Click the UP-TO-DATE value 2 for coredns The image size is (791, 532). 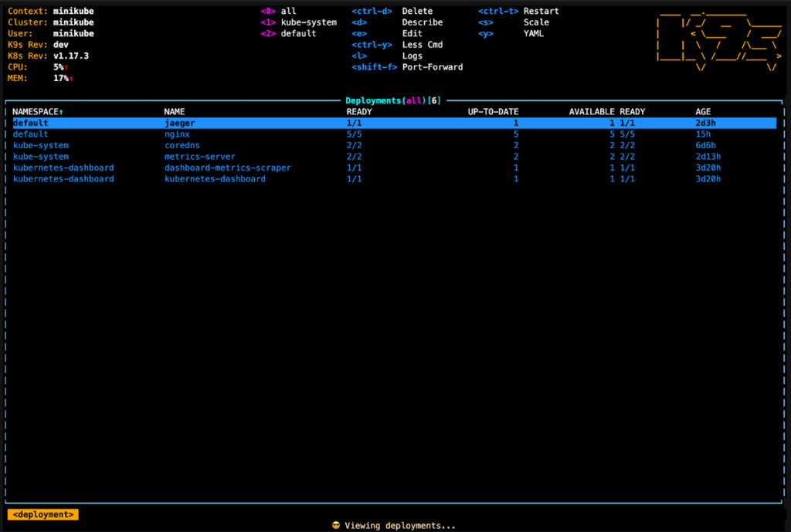[x=515, y=145]
